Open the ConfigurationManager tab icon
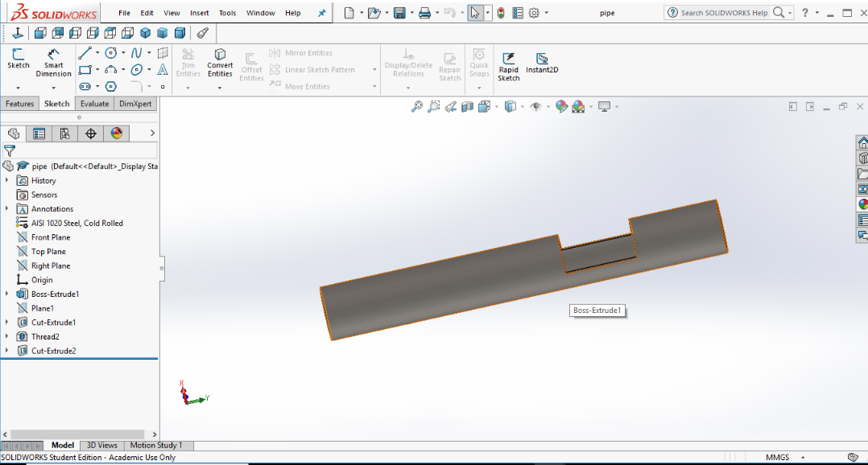868x465 pixels. click(x=64, y=134)
